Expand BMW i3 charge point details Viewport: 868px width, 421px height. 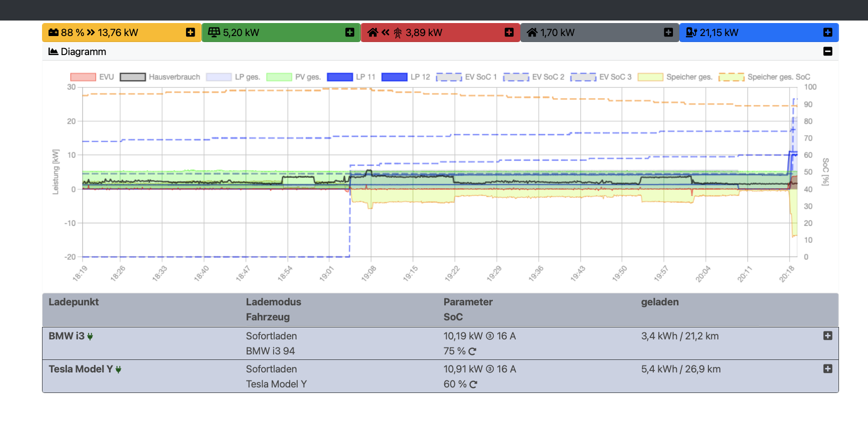coord(827,336)
